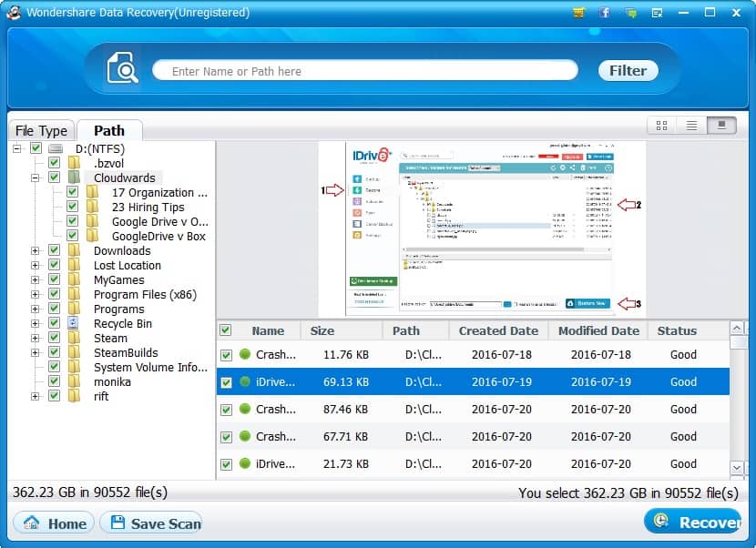Screen dimensions: 756x548
Task: Click the .bzvol folder icon
Action: (x=73, y=163)
